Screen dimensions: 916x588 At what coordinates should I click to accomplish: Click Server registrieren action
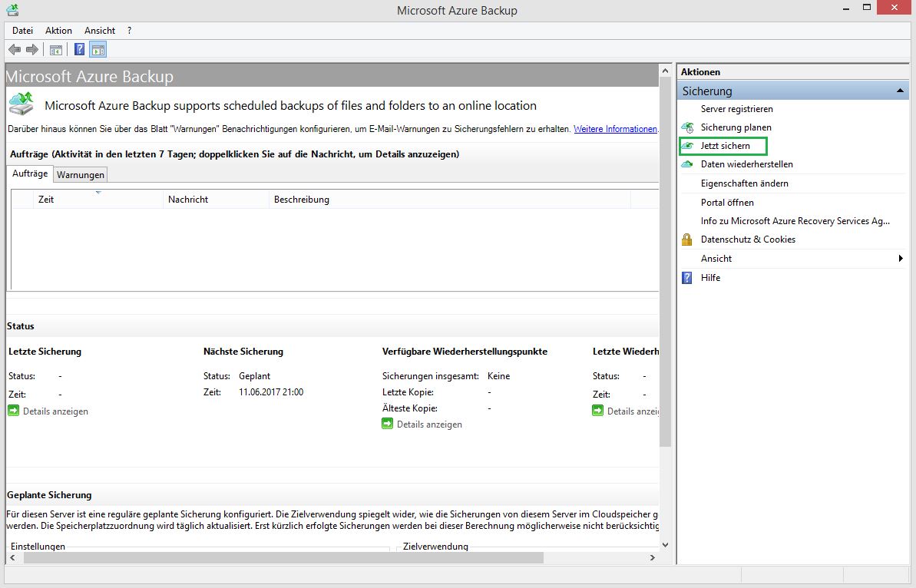[737, 109]
